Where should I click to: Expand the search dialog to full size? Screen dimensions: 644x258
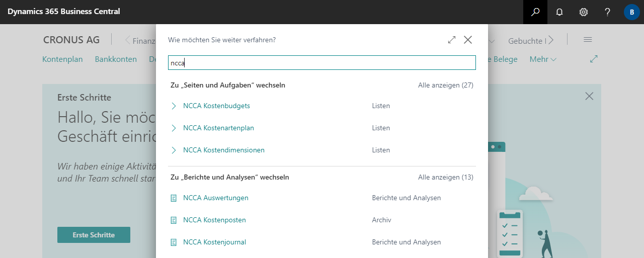point(452,40)
